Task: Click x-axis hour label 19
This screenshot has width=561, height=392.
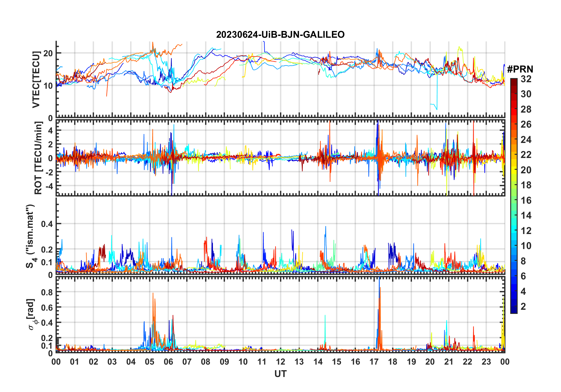Action: tap(411, 362)
